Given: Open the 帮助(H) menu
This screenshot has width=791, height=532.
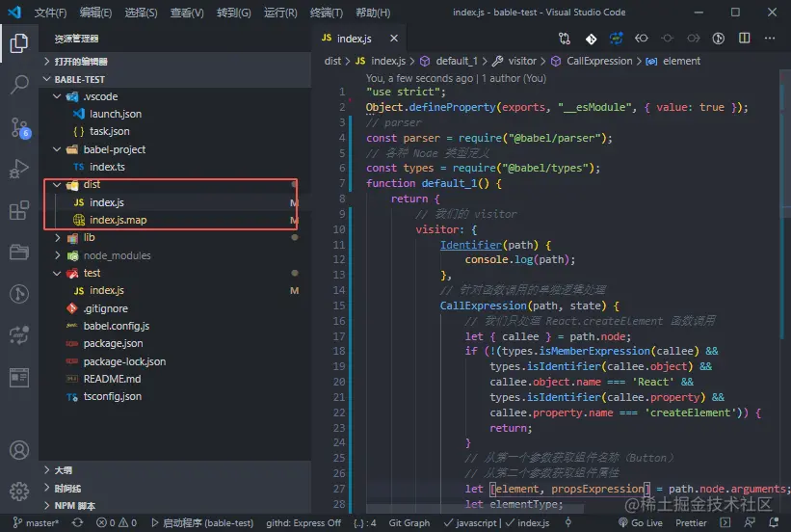Looking at the screenshot, I should pos(373,13).
